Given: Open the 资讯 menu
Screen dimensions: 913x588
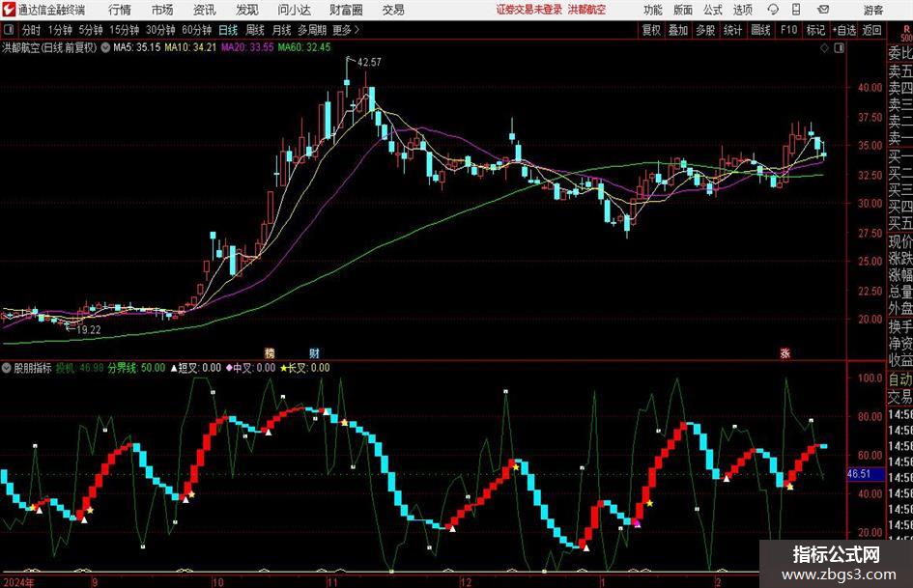Looking at the screenshot, I should click(x=205, y=10).
